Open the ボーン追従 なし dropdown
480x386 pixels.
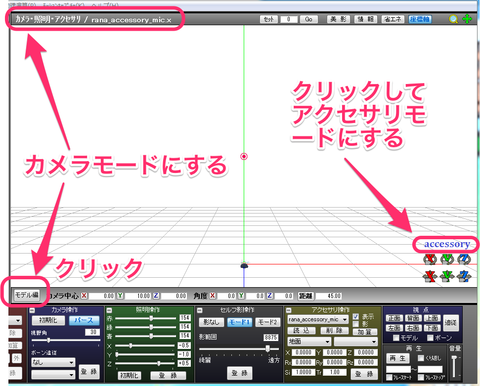pos(53,362)
